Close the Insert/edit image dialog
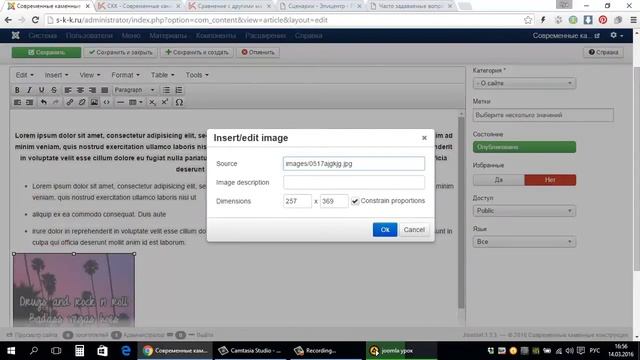This screenshot has height=360, width=640. coord(424,138)
